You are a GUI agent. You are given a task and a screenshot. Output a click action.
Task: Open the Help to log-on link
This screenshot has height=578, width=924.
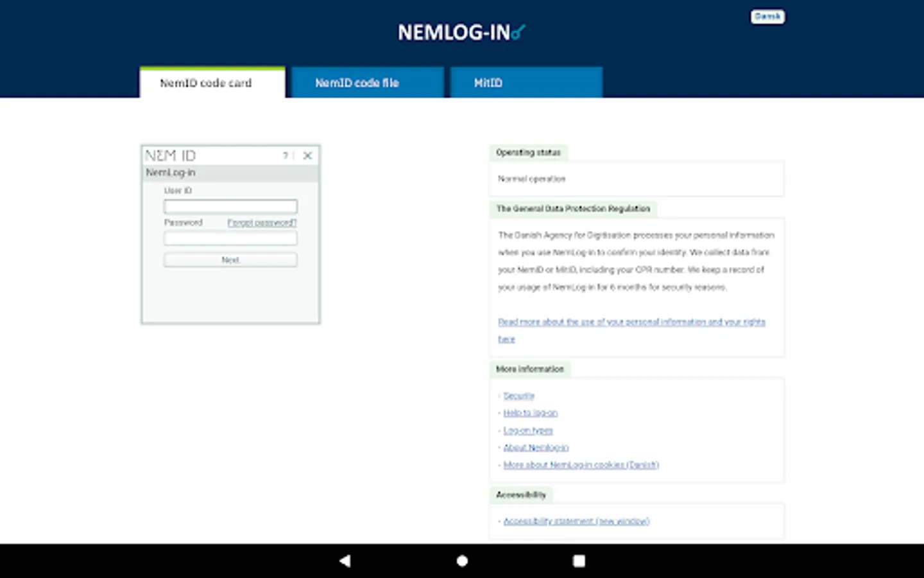[x=531, y=413]
